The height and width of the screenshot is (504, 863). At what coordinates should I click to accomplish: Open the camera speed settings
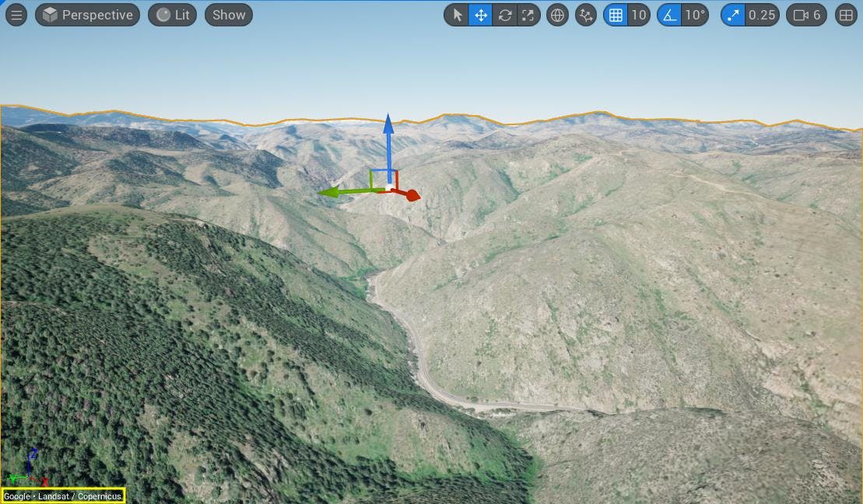[x=806, y=14]
